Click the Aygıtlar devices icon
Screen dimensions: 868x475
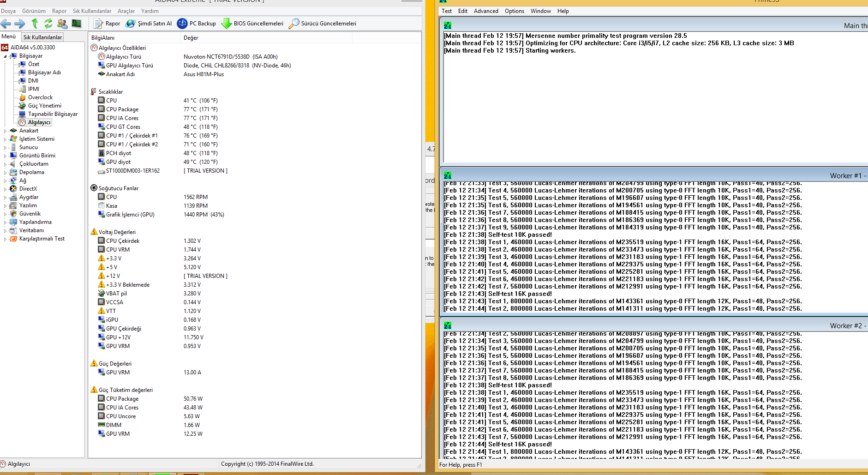point(13,197)
